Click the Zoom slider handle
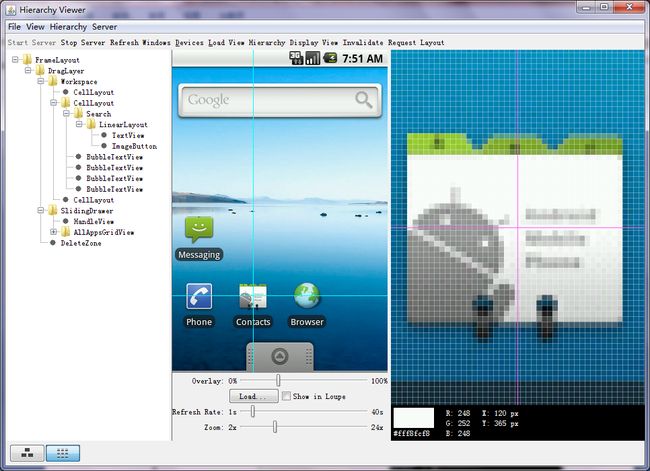 pyautogui.click(x=274, y=427)
